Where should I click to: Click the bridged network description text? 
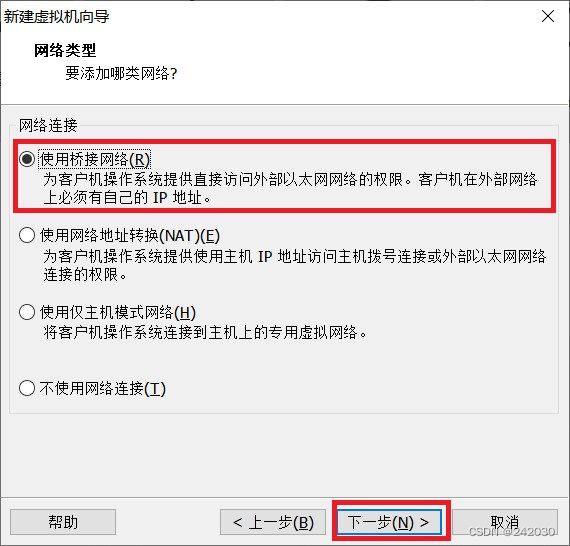pos(290,189)
